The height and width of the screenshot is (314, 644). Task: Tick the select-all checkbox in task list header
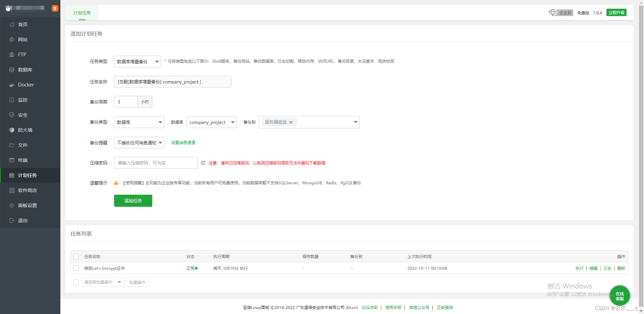(76, 256)
